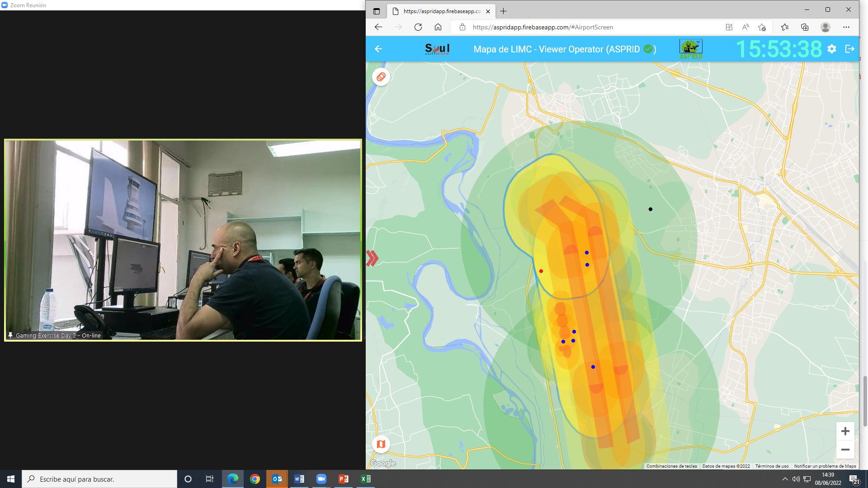Refresh the browser page
Screen dimensions: 868x488
(x=418, y=27)
